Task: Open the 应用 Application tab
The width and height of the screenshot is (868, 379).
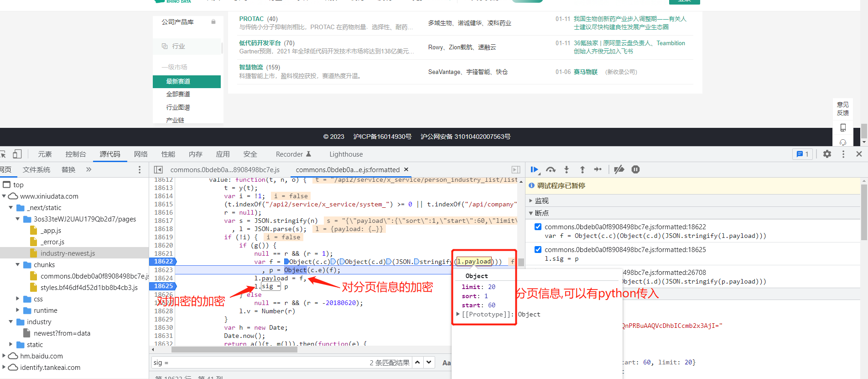Action: 223,154
